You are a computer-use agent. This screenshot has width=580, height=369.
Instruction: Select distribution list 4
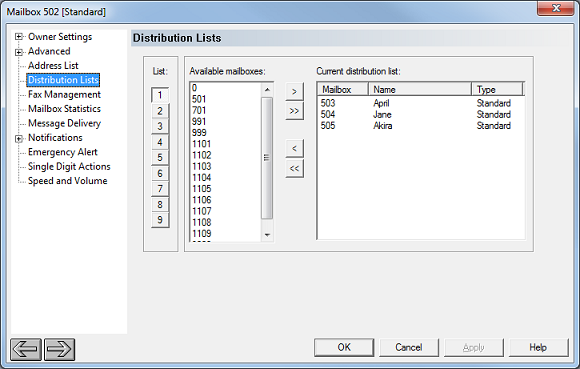(160, 142)
